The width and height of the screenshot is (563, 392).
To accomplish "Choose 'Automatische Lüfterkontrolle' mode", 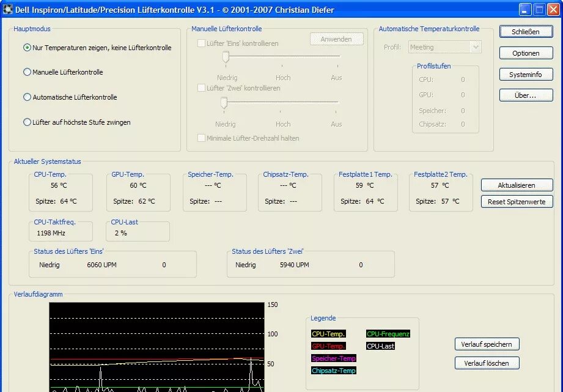I will [70, 97].
